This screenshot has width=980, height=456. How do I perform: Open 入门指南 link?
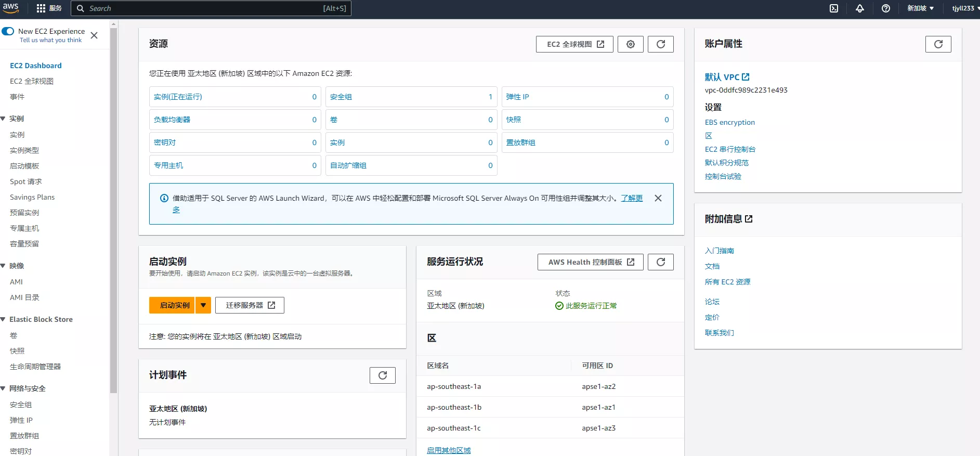[719, 251]
